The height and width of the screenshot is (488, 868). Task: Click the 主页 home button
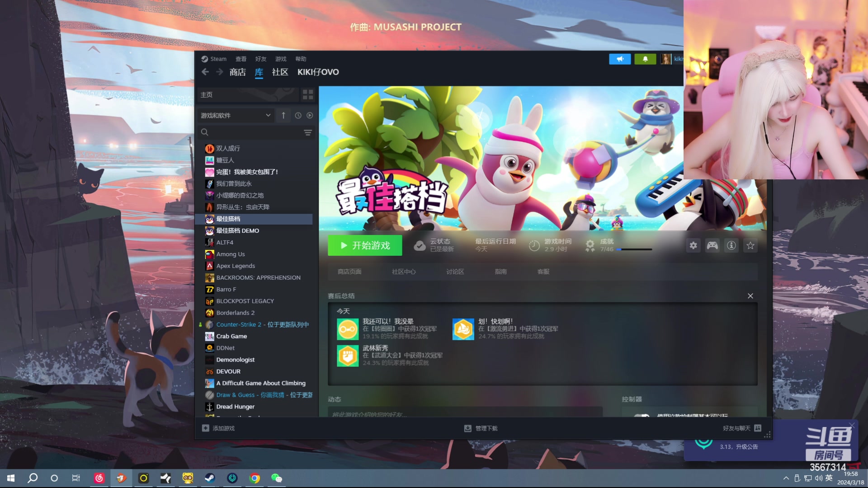[x=248, y=94]
